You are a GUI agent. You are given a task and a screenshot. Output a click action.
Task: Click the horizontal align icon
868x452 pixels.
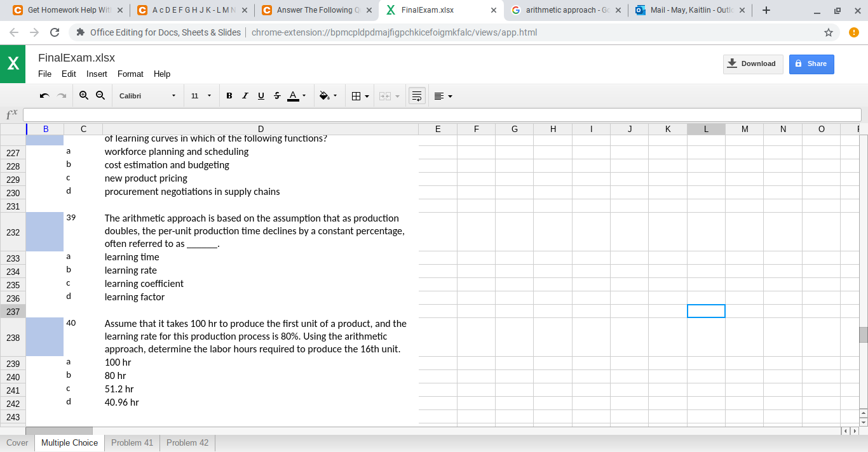[439, 96]
